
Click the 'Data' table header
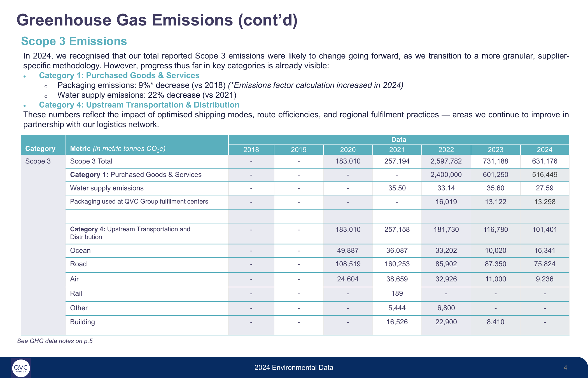398,139
